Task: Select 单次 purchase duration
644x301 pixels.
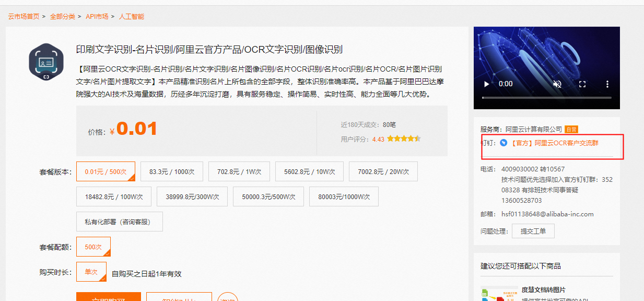Action: point(91,272)
